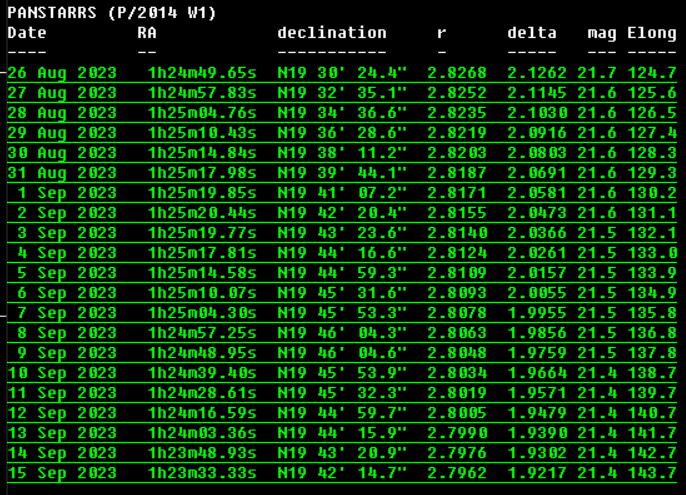Select the 5 Sep 2023 date entry
Screen dimensions: 686x495
66,273
